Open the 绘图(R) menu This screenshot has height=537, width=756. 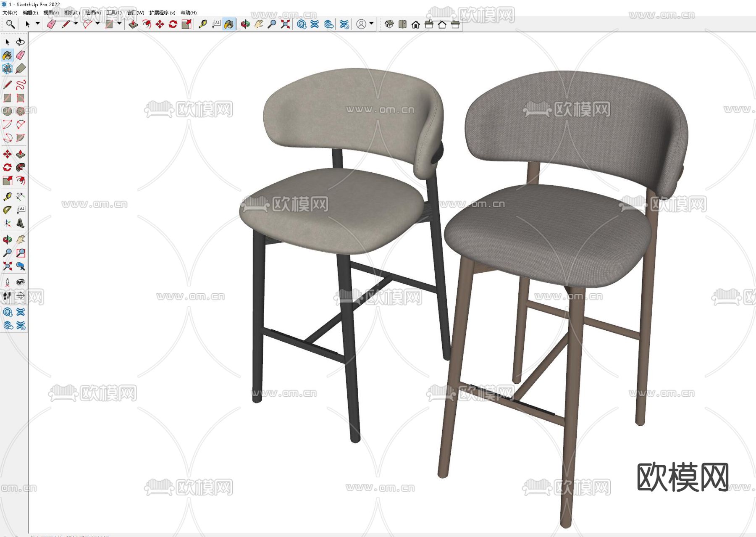tap(93, 13)
